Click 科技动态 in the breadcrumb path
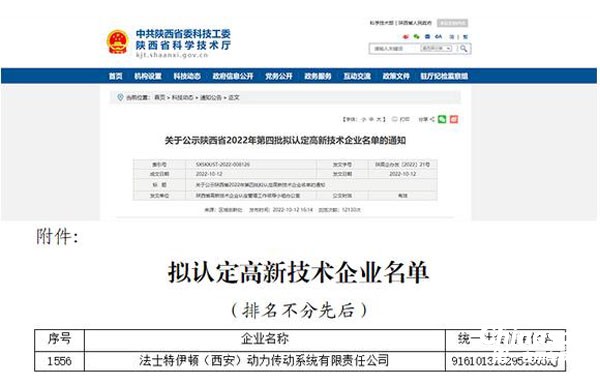600x384 pixels. (x=182, y=98)
